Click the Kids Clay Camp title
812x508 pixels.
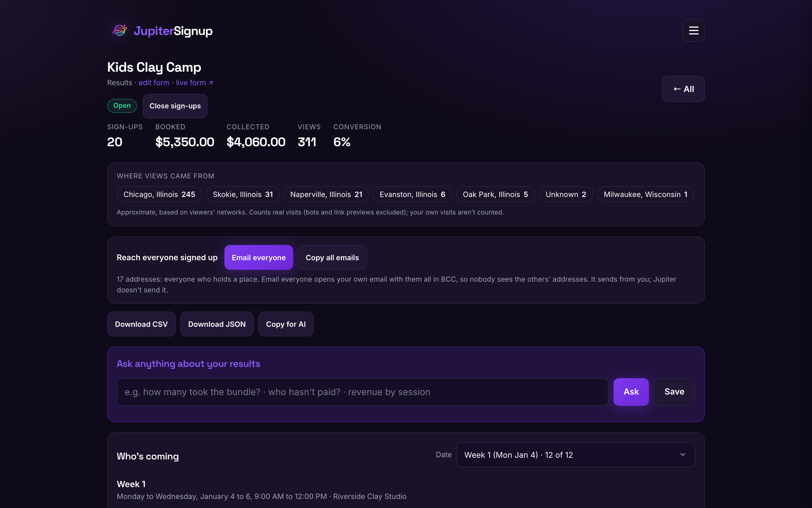[x=154, y=67]
